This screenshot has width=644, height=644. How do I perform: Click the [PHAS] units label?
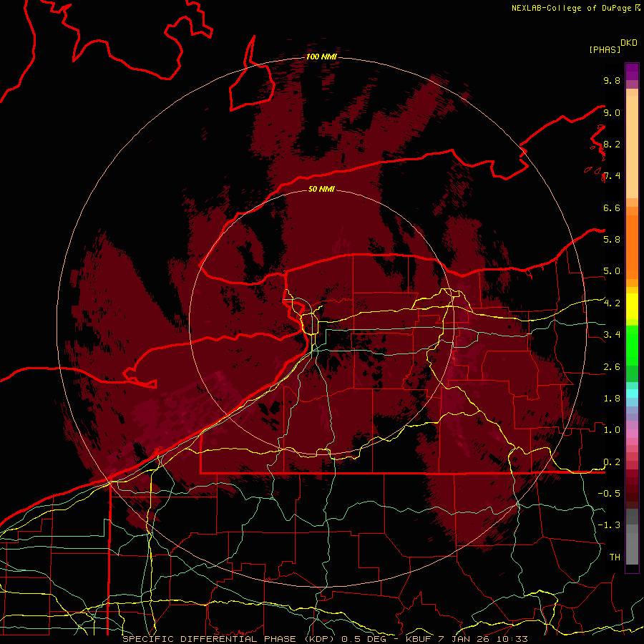tap(605, 49)
